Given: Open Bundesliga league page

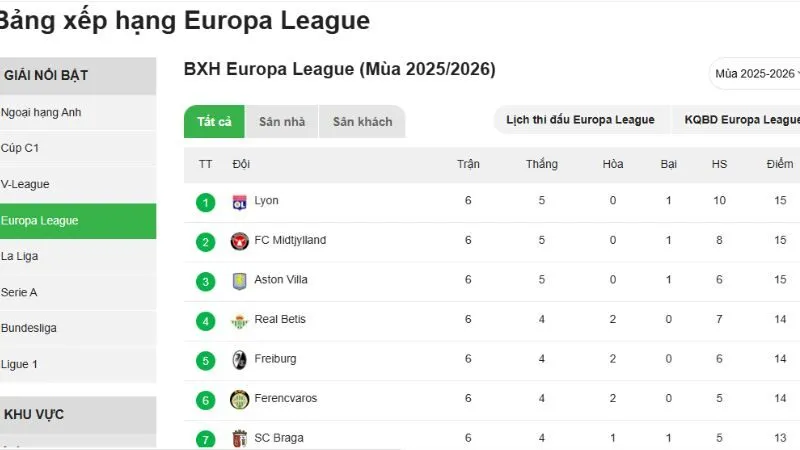Looking at the screenshot, I should [x=29, y=328].
